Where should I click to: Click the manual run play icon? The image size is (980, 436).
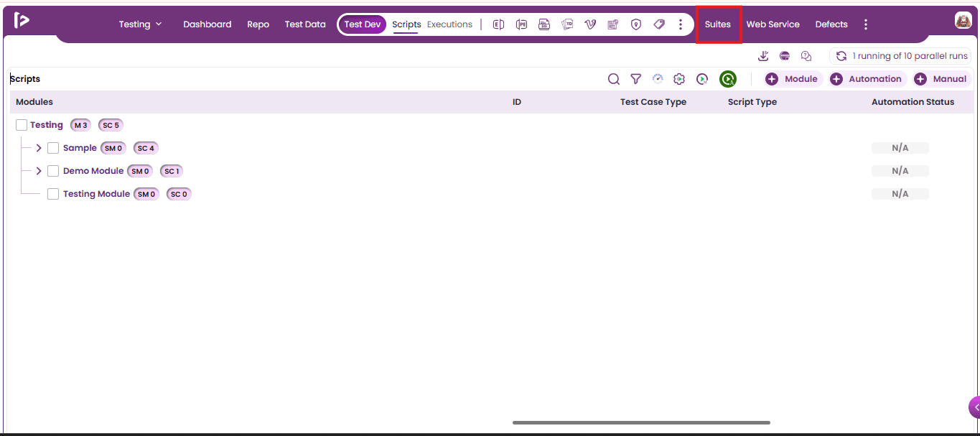pyautogui.click(x=702, y=79)
